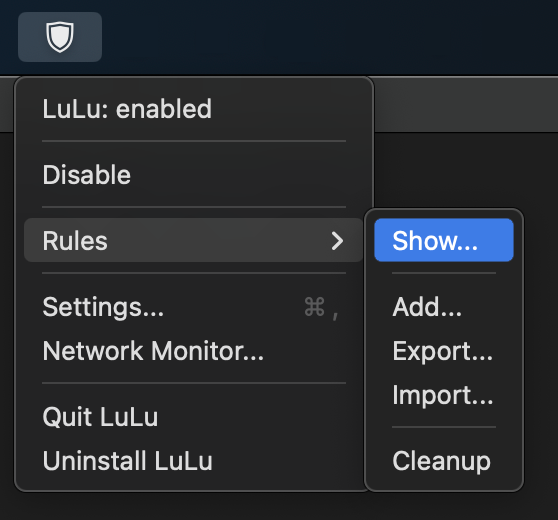Click the LuLu shield menu bar icon

tap(60, 37)
